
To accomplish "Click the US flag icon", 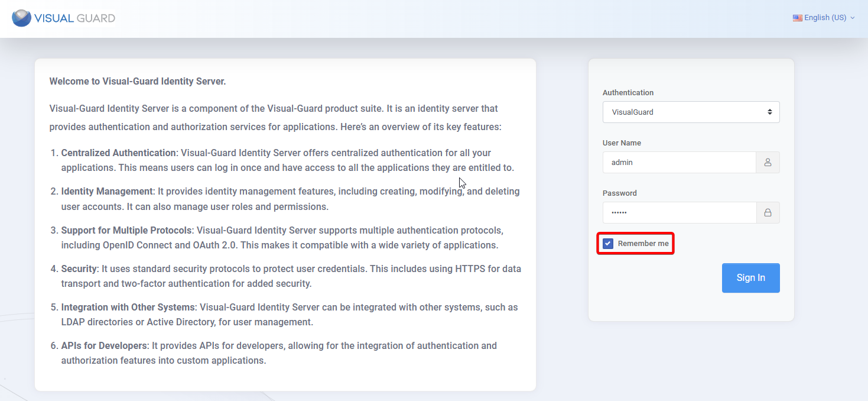I will pos(797,18).
